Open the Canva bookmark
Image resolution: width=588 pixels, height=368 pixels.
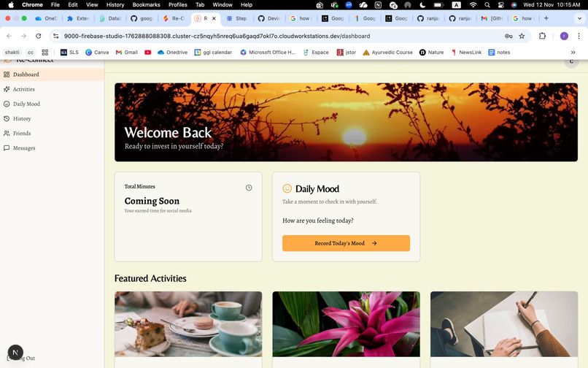(97, 52)
